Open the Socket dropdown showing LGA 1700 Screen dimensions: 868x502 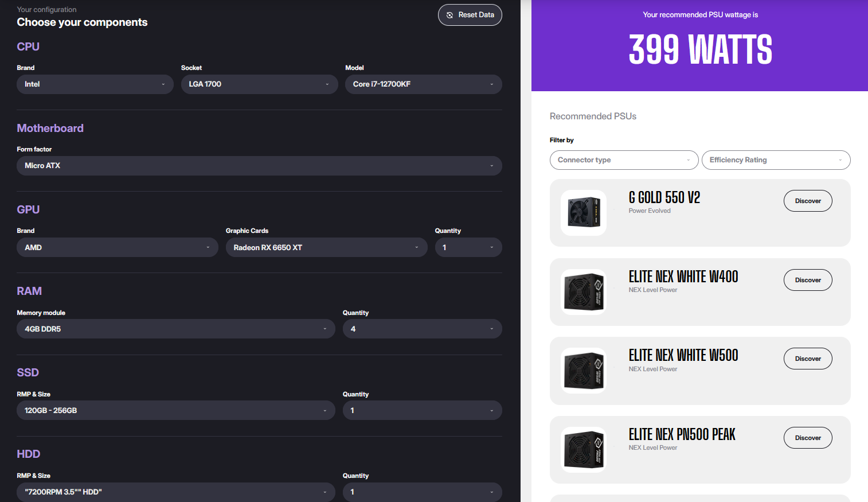259,84
